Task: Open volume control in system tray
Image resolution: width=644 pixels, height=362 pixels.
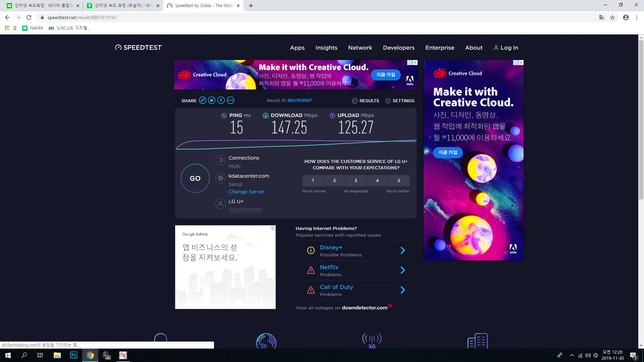Action: tap(588, 355)
